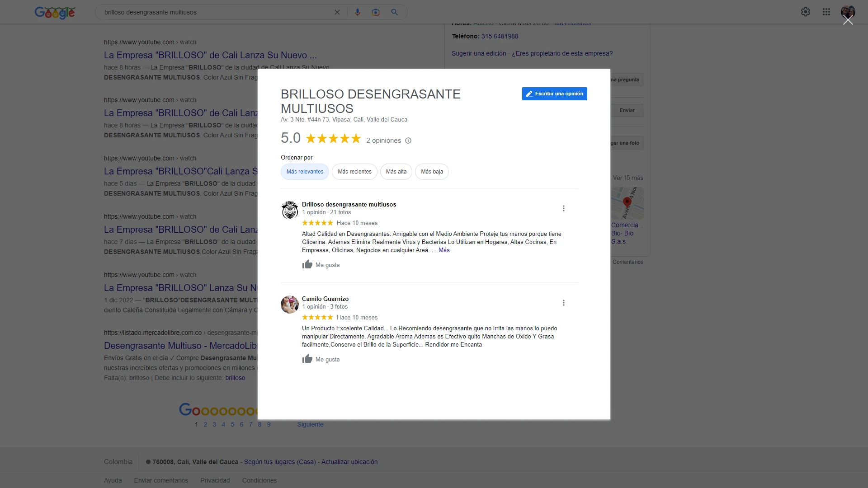Image resolution: width=868 pixels, height=488 pixels.
Task: Like Brilloso desengrasante multiusos review thumbs up
Action: tap(307, 265)
